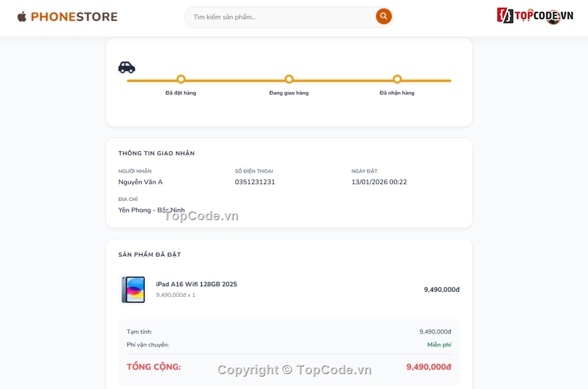Screen dimensions: 588x389
Task: Click the iPad product thumbnail image
Action: click(132, 289)
